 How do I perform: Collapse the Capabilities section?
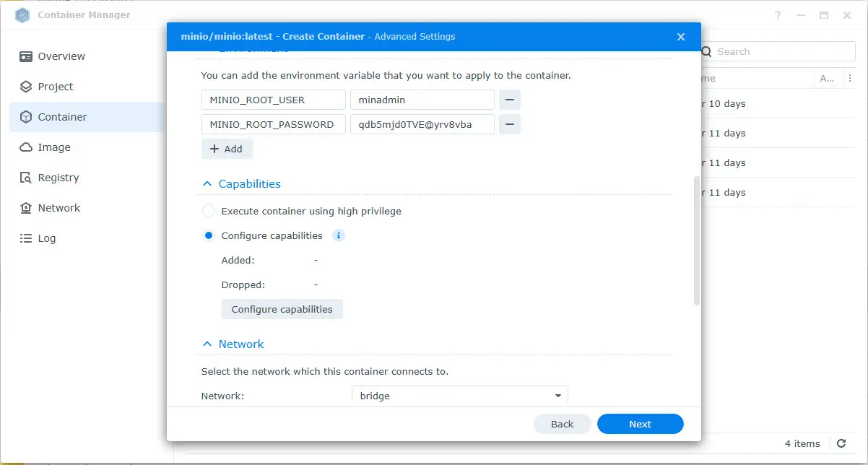tap(207, 184)
